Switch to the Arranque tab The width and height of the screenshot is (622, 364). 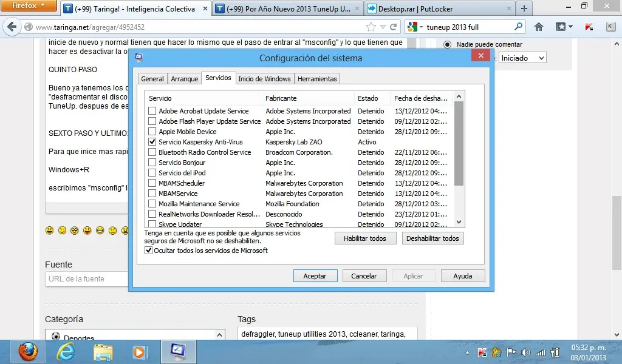point(185,79)
